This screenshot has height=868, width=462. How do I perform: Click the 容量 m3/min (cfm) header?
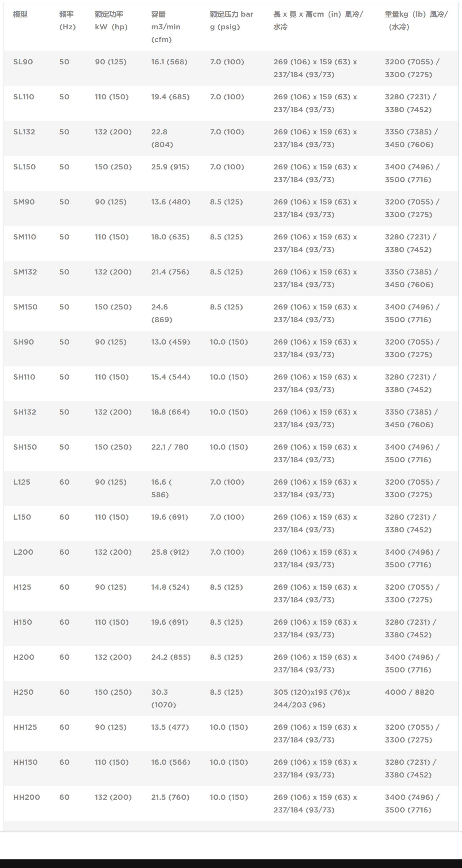pos(166,27)
